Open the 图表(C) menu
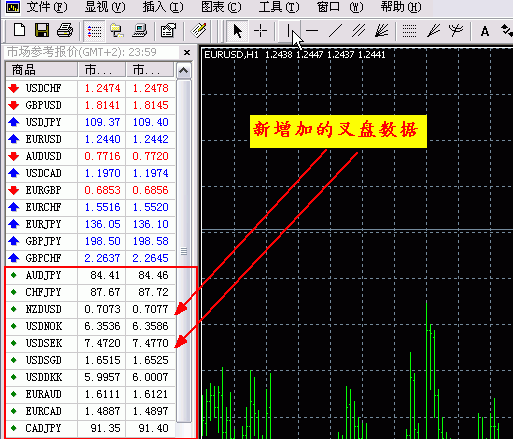Viewport: 513px width, 439px height. [221, 7]
